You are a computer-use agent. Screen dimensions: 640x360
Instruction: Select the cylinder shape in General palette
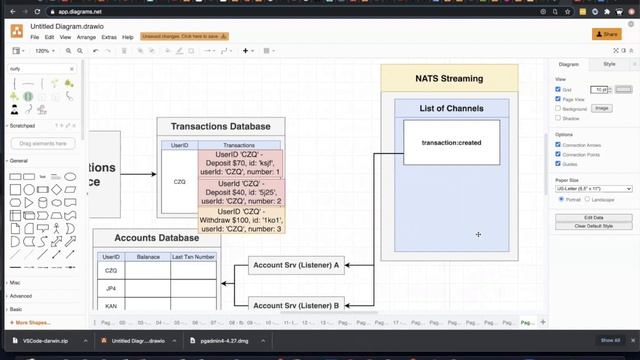click(42, 202)
